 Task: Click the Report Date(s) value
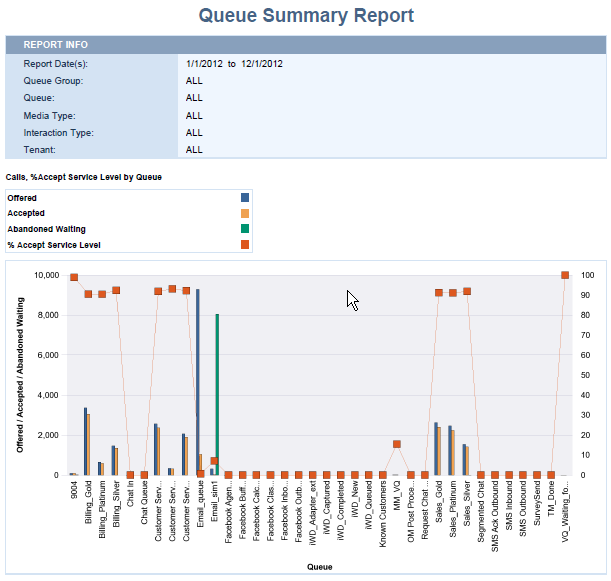(x=234, y=63)
